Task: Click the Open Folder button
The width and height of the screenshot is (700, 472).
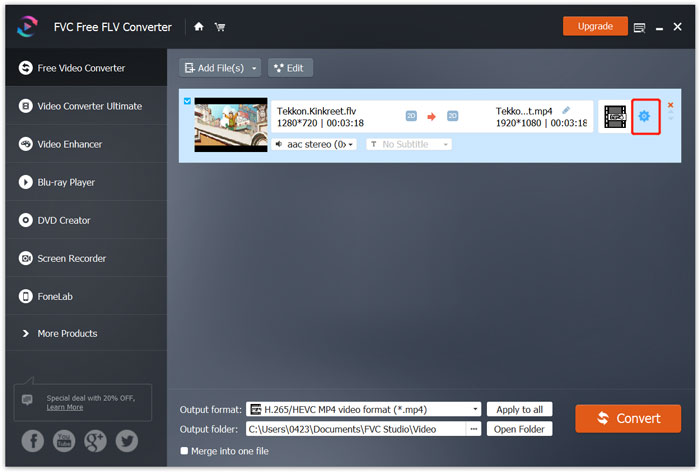Action: coord(519,429)
